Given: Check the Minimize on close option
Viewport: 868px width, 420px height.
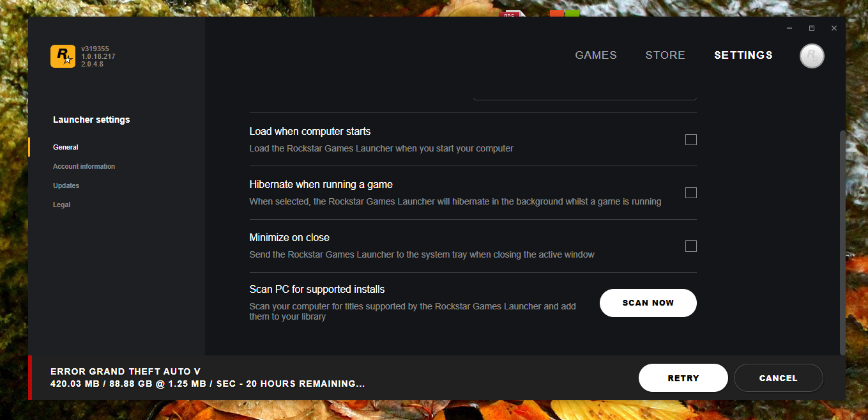Looking at the screenshot, I should [690, 245].
